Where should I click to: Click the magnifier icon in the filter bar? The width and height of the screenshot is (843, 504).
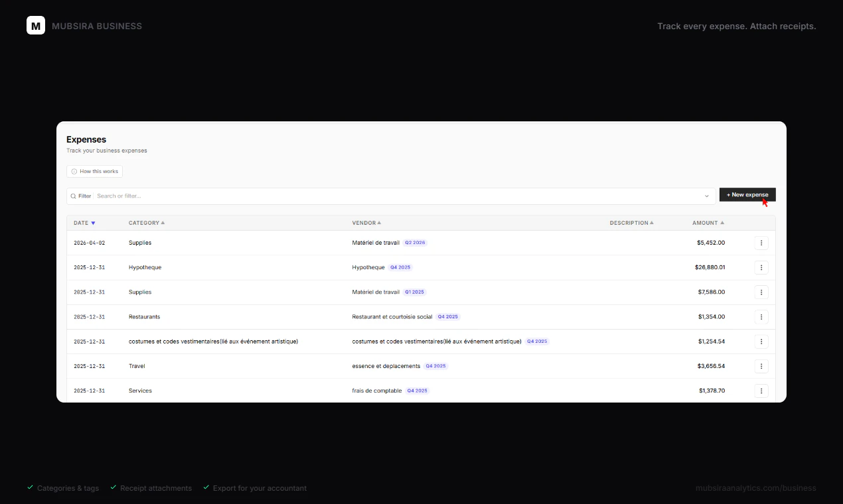click(x=73, y=196)
